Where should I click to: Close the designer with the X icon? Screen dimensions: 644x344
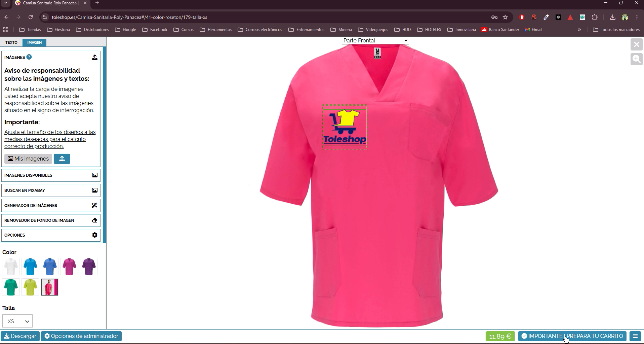(x=636, y=44)
